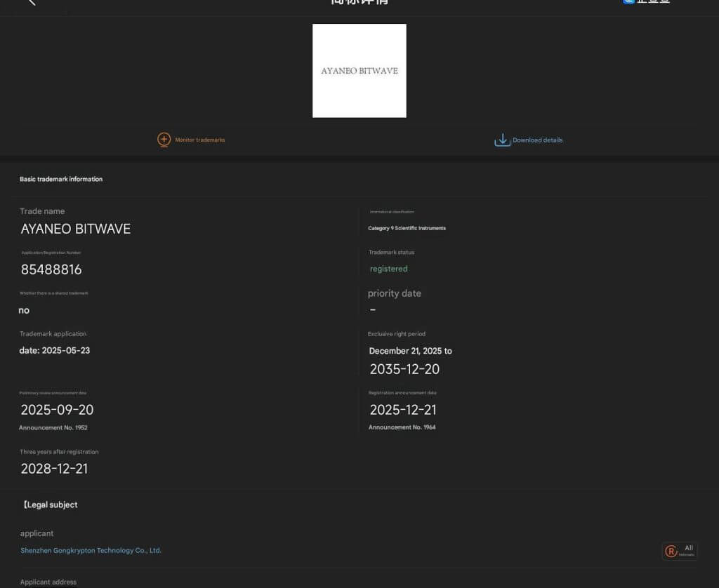719x588 pixels.
Task: Click the registered status text
Action: (x=388, y=269)
